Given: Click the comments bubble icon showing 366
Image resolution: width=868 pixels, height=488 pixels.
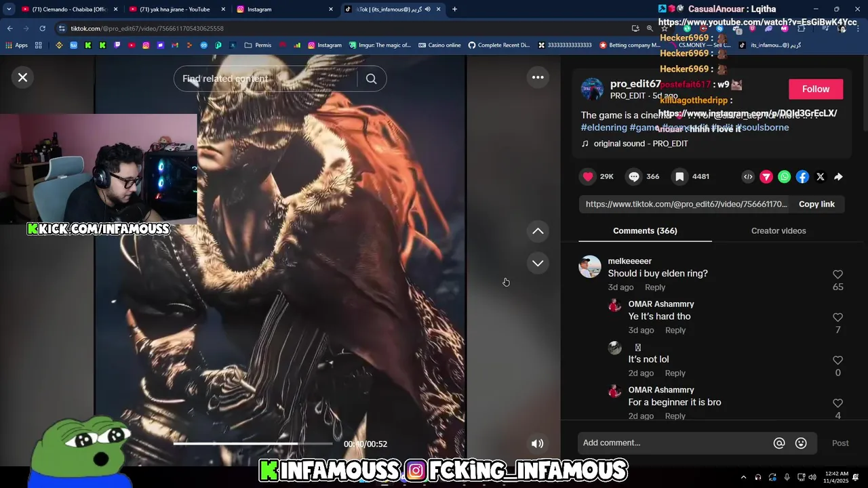Looking at the screenshot, I should [x=634, y=176].
